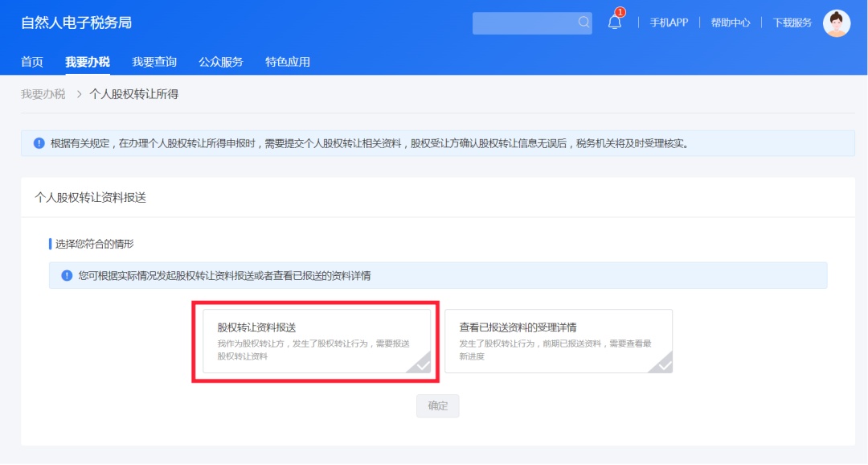This screenshot has height=465, width=868.
Task: Open the 特色应用 tab
Action: (287, 61)
